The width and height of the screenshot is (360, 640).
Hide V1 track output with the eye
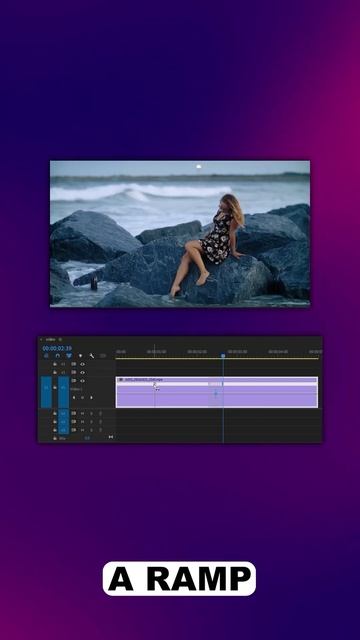pyautogui.click(x=82, y=381)
